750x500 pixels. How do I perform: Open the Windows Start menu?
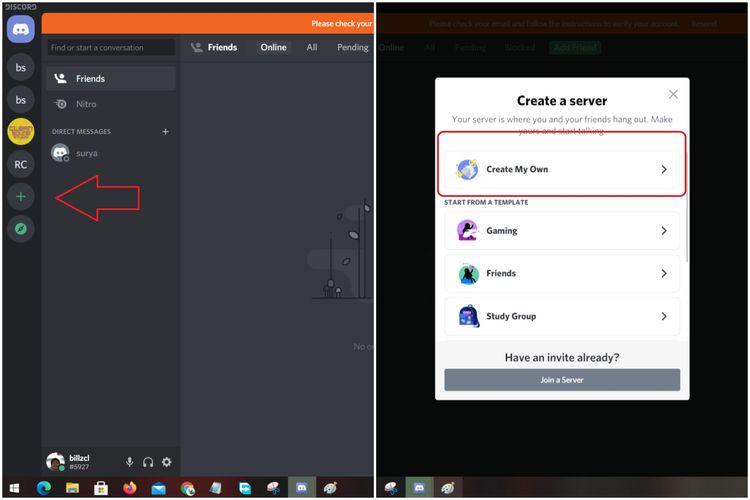tap(14, 488)
